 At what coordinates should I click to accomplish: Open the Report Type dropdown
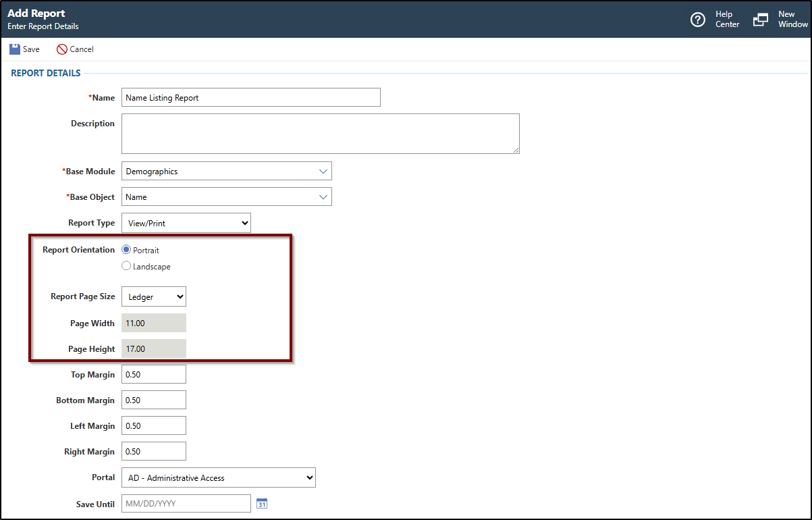[x=186, y=223]
